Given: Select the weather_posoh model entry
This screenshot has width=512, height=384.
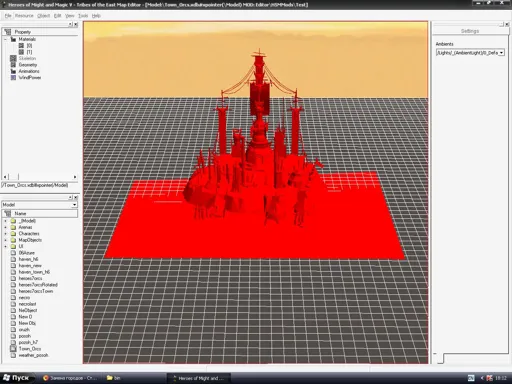Looking at the screenshot, I should pyautogui.click(x=33, y=355).
